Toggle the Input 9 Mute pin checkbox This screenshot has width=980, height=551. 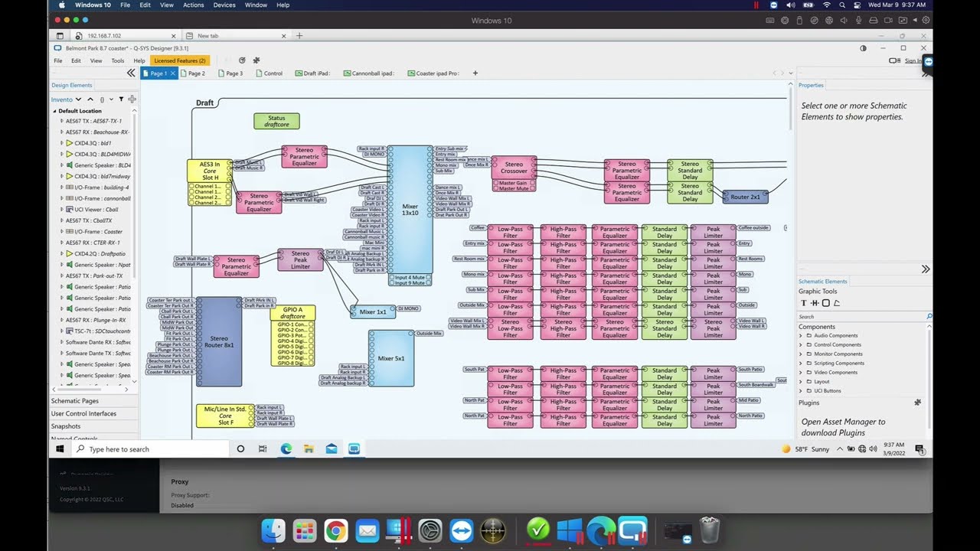(x=391, y=283)
